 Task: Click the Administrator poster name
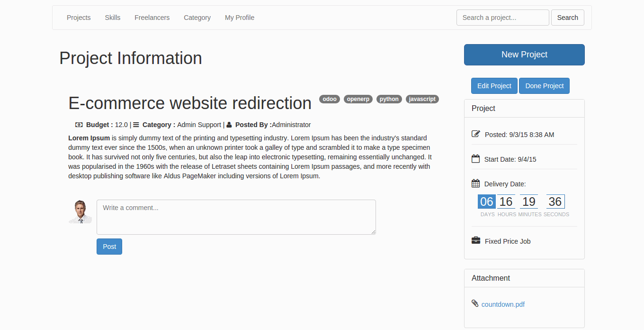pos(291,125)
